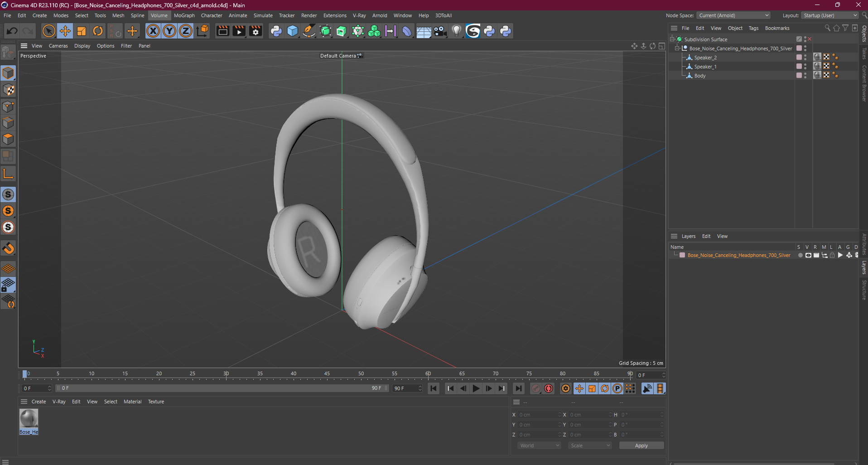Toggle layer lock icon
Image resolution: width=868 pixels, height=465 pixels.
coord(832,255)
